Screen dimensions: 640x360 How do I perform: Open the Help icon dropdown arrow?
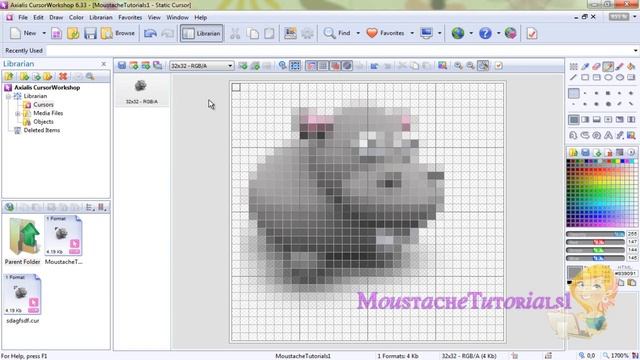[498, 33]
